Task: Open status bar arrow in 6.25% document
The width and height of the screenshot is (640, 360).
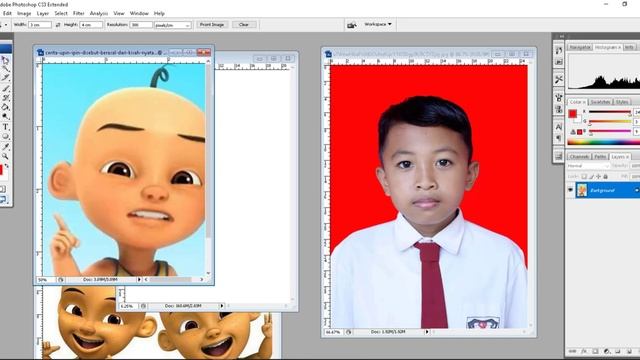Action: coord(222,306)
